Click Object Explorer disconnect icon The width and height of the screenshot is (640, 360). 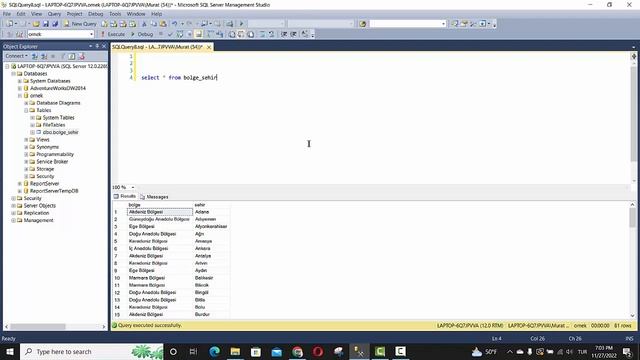(44, 56)
